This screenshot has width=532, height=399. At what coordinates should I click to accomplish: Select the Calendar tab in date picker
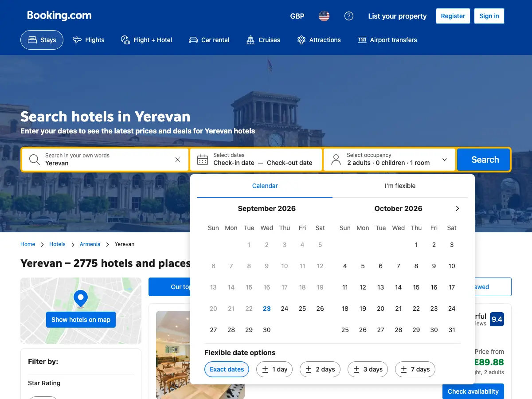pyautogui.click(x=265, y=186)
